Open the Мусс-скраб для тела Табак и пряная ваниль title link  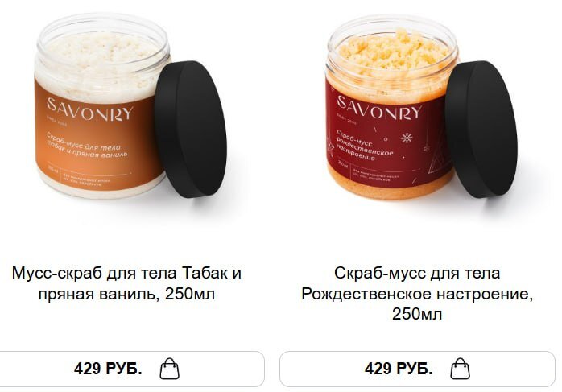(126, 283)
